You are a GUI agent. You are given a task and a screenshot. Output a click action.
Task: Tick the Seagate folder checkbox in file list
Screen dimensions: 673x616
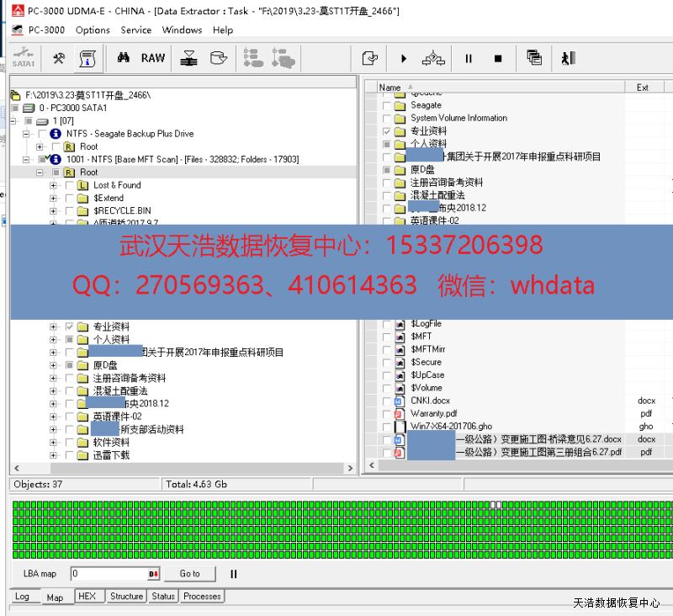click(x=387, y=106)
